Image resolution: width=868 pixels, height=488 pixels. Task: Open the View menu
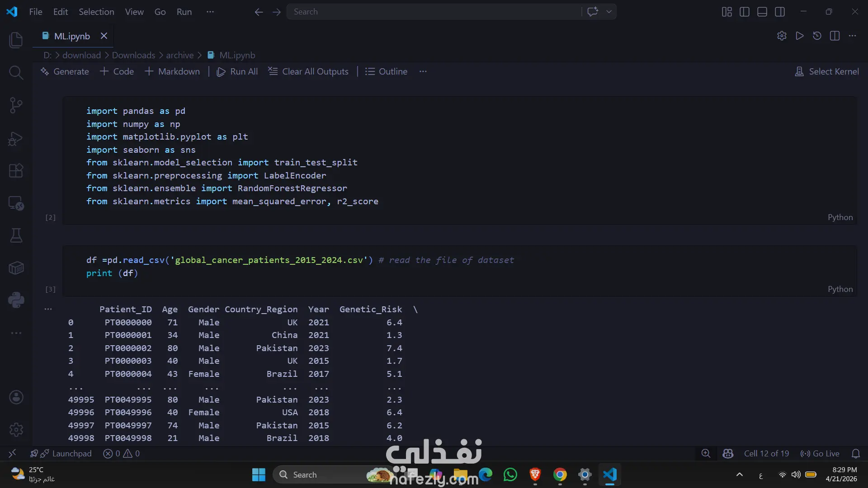134,12
